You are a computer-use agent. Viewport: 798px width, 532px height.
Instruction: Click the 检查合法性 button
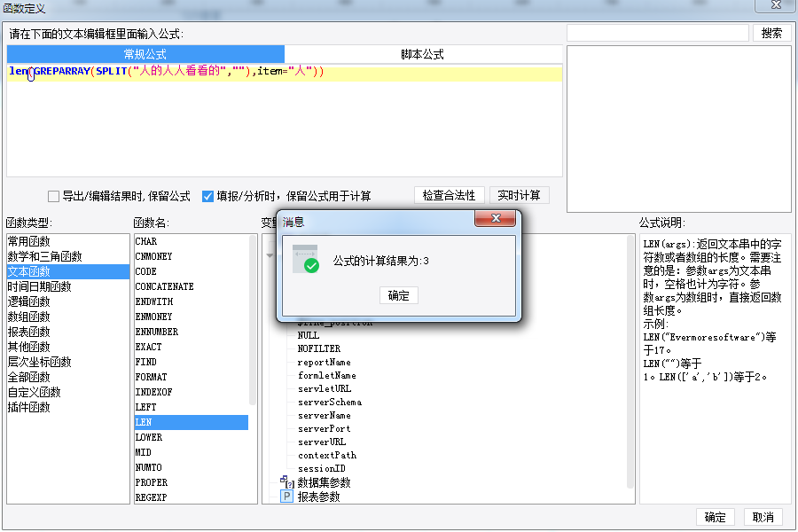(449, 195)
